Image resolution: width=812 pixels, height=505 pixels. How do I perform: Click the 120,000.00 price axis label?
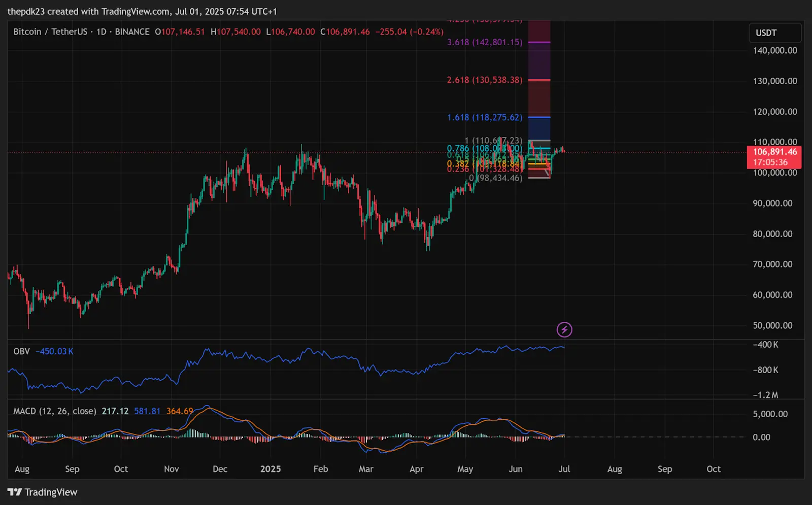pos(775,112)
